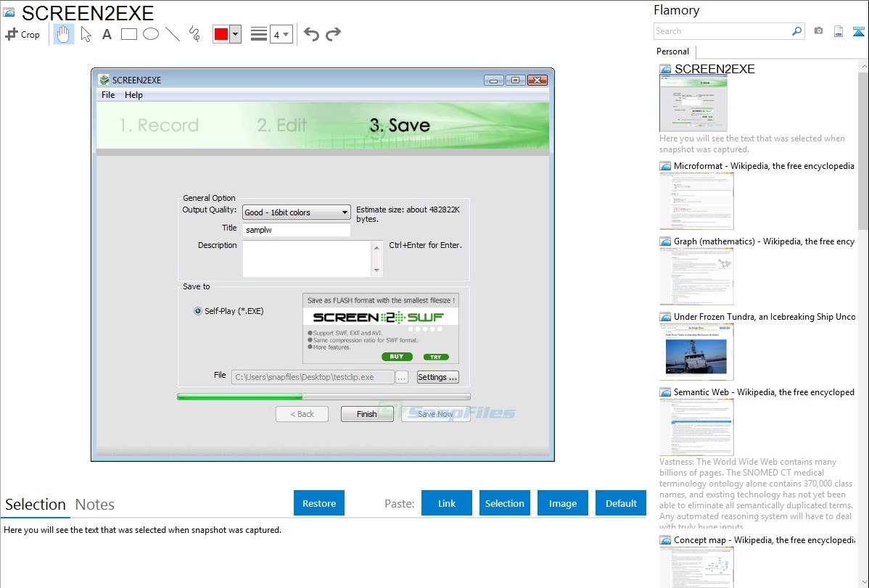
Task: Click the red color swatch
Action: click(x=221, y=34)
